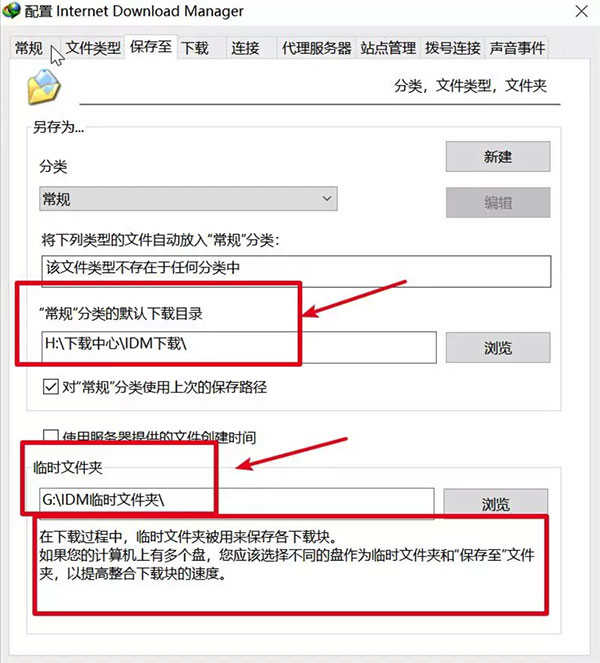The height and width of the screenshot is (663, 600).
Task: Click the IDM globe icon in title bar
Action: point(11,10)
